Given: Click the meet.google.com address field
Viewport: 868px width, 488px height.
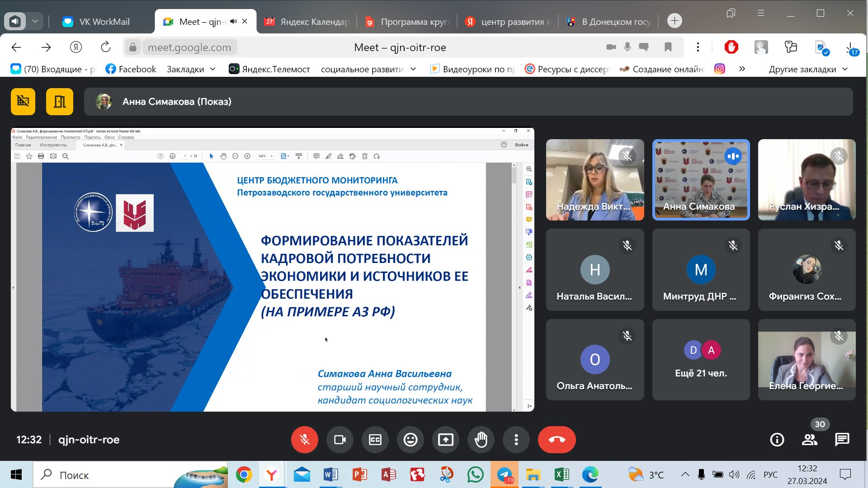Looking at the screenshot, I should tap(189, 47).
